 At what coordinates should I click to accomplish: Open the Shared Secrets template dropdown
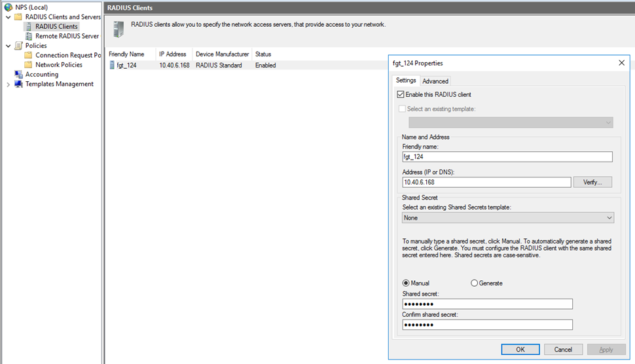point(609,217)
